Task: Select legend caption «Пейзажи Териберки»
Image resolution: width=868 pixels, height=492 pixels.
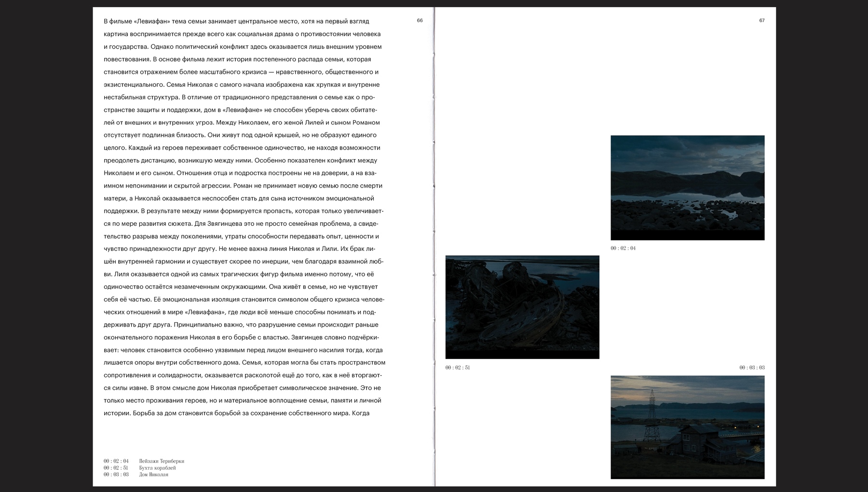Action: tap(162, 461)
